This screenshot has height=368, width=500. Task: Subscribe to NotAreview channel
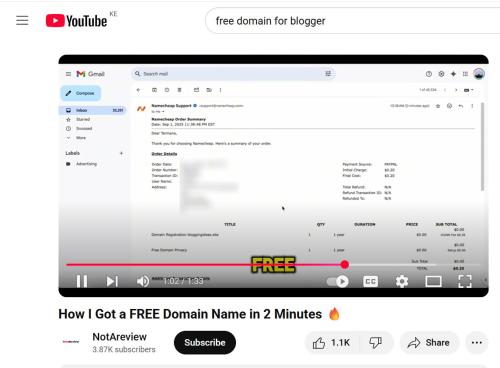tap(205, 343)
